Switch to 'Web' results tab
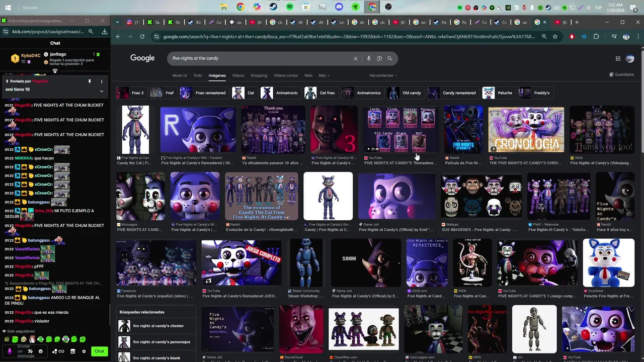 (x=308, y=75)
